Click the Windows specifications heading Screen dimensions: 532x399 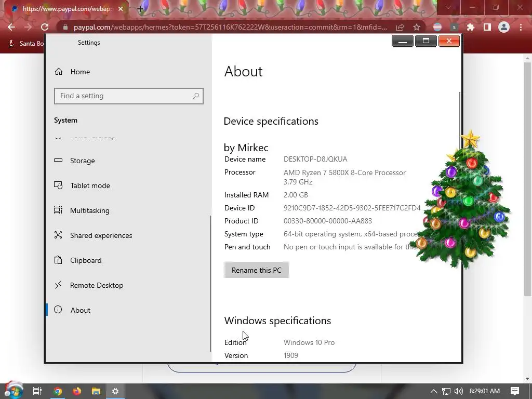pos(277,321)
